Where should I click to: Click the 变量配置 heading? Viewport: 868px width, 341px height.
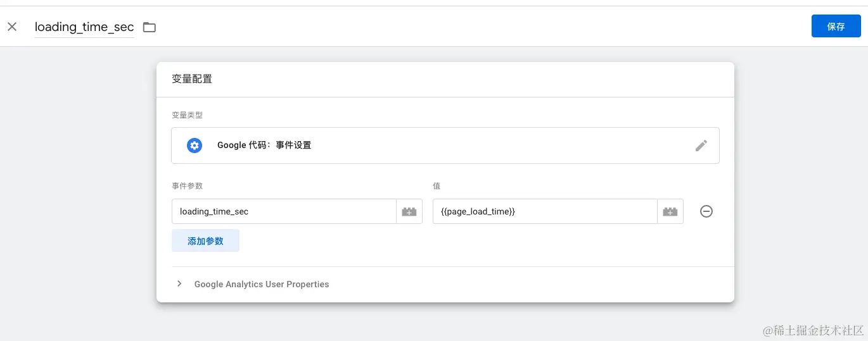coord(192,79)
